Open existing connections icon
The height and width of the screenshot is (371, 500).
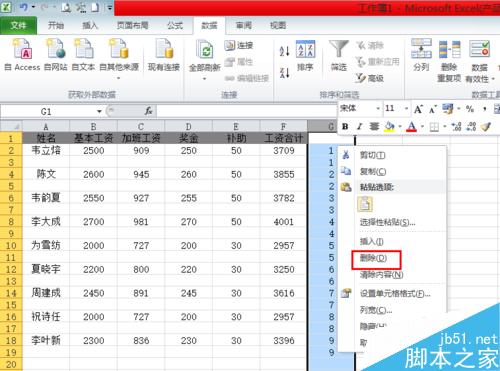point(164,49)
